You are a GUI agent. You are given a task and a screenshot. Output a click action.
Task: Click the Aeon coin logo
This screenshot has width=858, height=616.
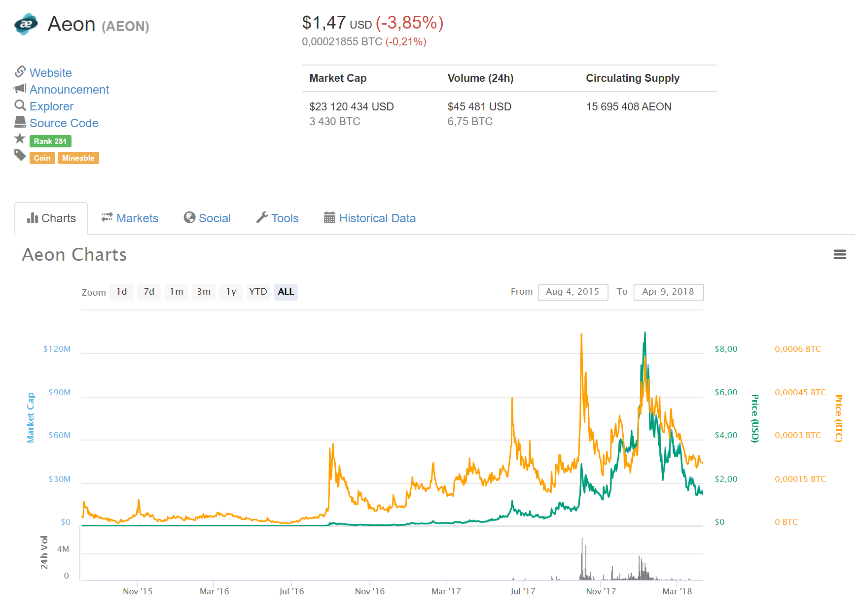pos(26,24)
